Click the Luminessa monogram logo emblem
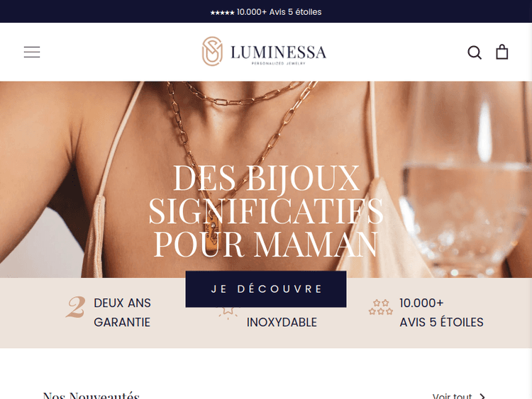Viewport: 532px width, 399px height. 212,51
